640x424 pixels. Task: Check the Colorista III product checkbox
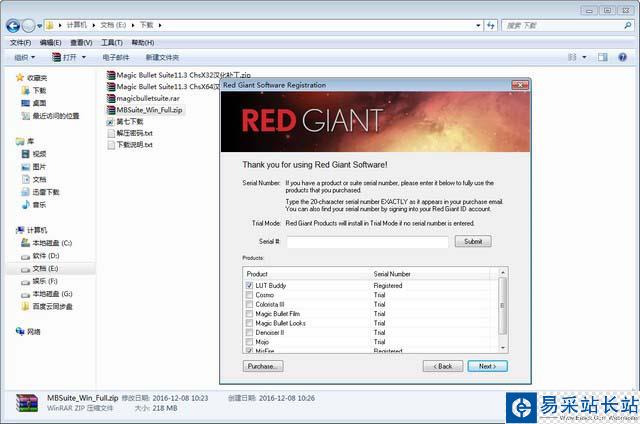pos(249,304)
